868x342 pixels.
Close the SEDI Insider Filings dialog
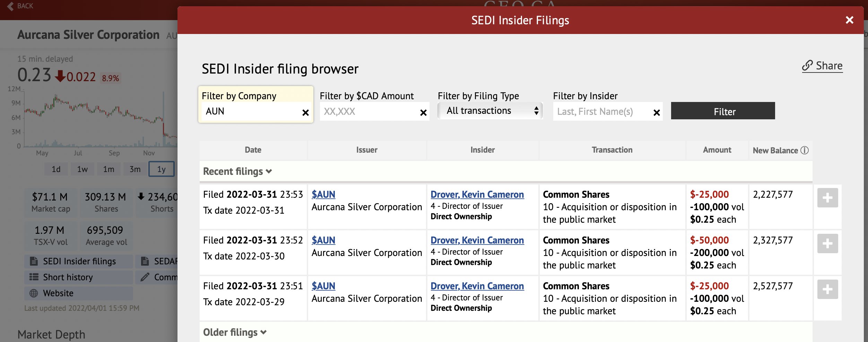pos(849,20)
